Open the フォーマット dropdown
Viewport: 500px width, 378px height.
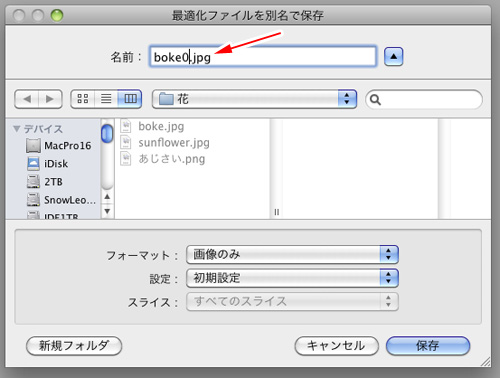[292, 255]
